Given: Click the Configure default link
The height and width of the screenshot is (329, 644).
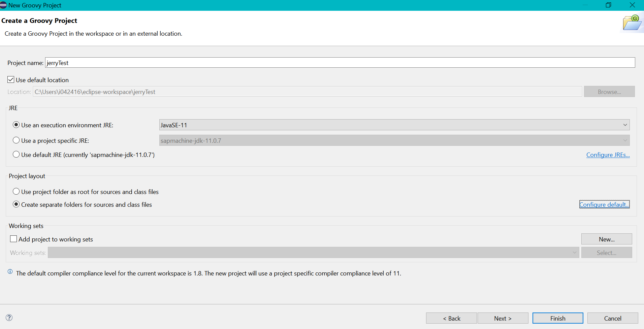Looking at the screenshot, I should (x=604, y=205).
